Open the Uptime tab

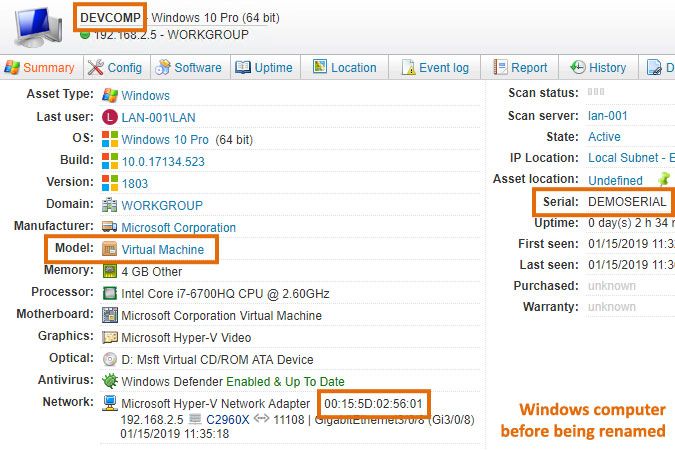(x=264, y=68)
